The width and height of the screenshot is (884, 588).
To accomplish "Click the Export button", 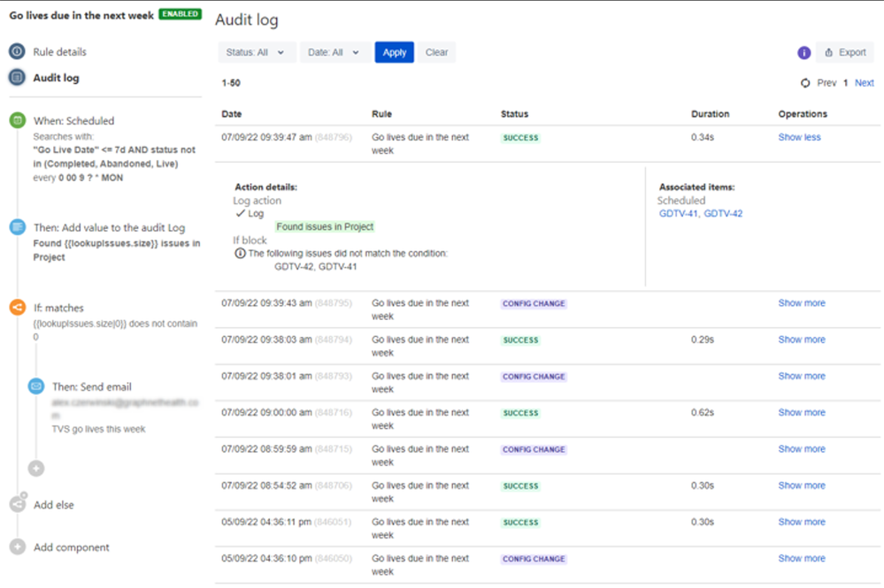I will tap(844, 52).
